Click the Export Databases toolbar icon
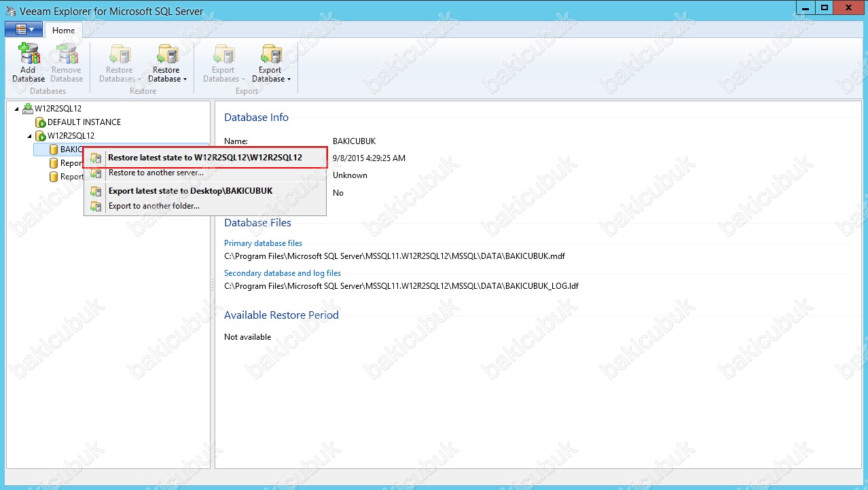This screenshot has width=868, height=490. tap(223, 54)
